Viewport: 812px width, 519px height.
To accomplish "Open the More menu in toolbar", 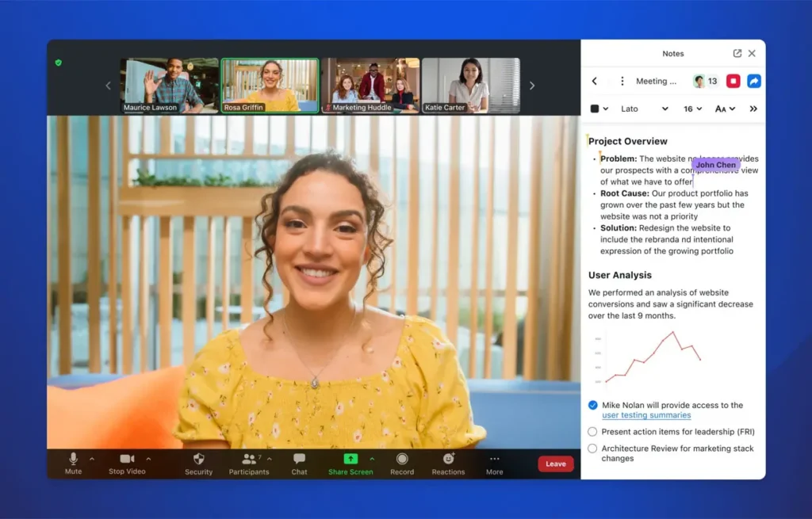I will pyautogui.click(x=494, y=463).
